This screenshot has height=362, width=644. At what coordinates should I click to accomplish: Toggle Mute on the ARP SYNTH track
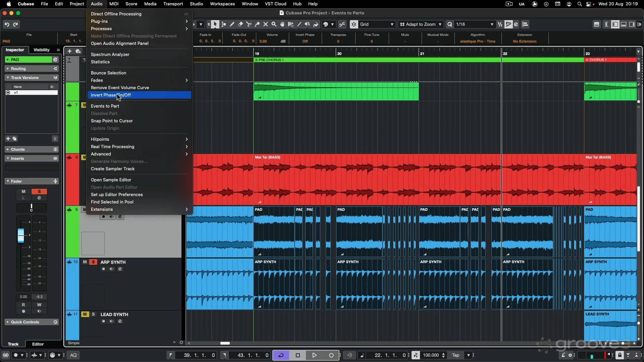coord(85,262)
